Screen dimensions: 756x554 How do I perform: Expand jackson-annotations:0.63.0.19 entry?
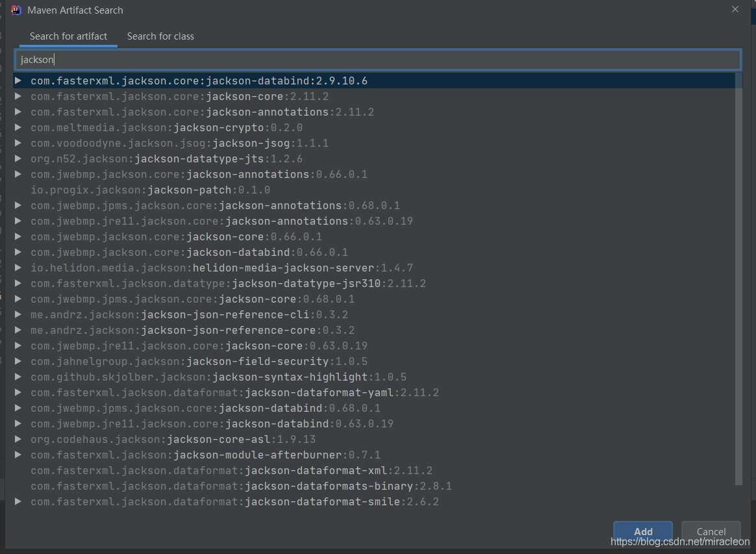(x=18, y=221)
